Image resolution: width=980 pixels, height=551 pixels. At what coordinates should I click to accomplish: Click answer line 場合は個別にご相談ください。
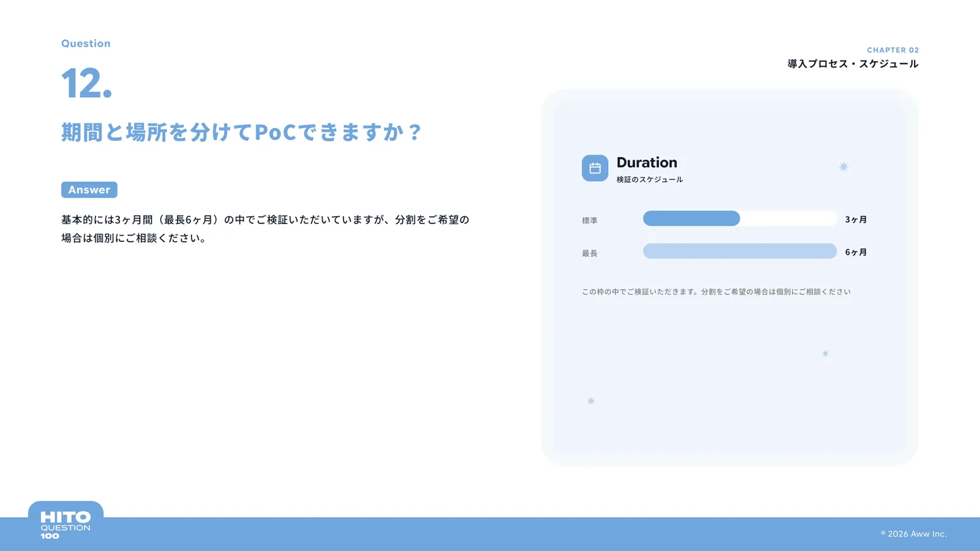pos(135,238)
